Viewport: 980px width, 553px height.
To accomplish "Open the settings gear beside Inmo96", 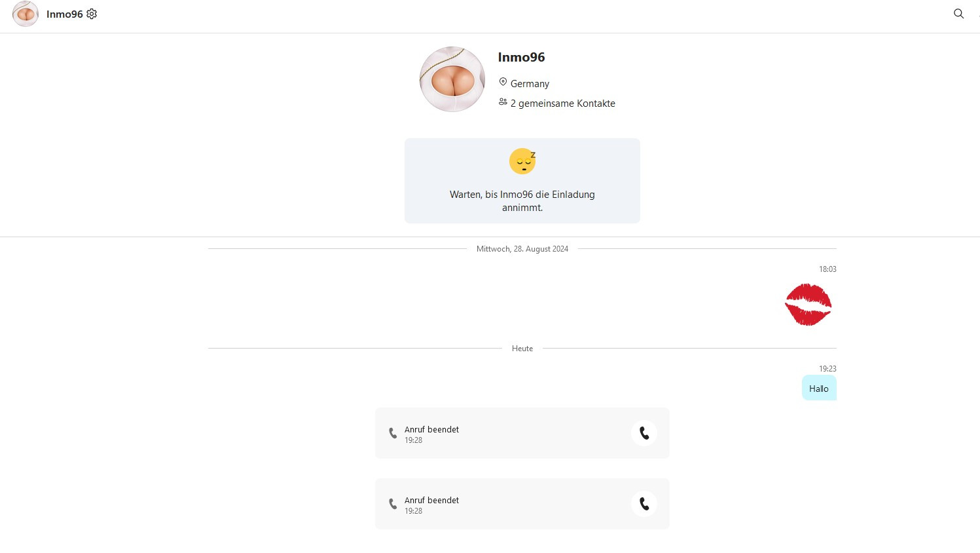I will coord(92,14).
